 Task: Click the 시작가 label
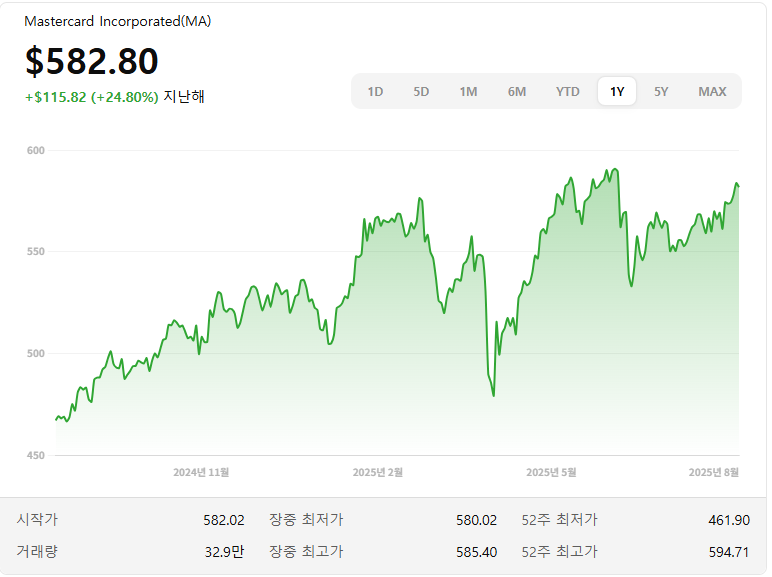pos(37,519)
